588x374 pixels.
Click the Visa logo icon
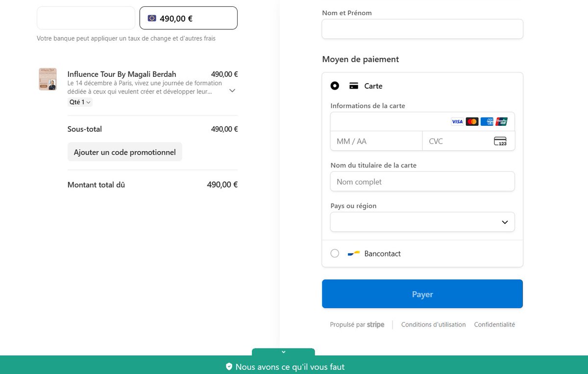click(x=457, y=121)
